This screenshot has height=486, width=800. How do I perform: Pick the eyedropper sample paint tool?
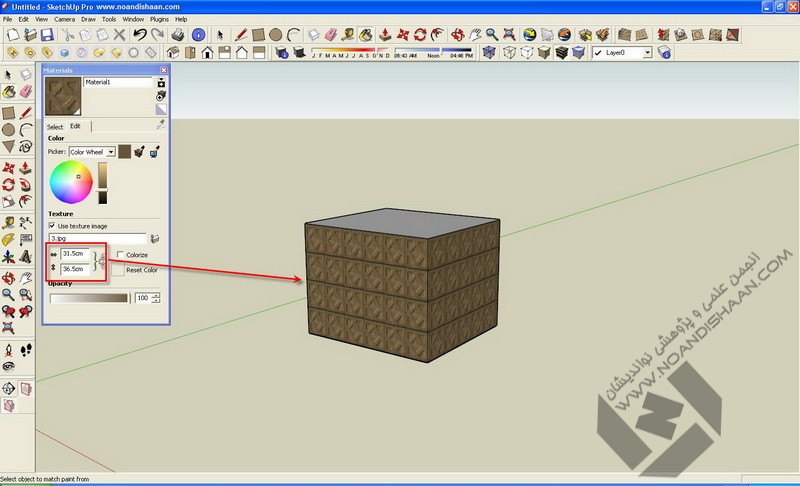(x=160, y=125)
